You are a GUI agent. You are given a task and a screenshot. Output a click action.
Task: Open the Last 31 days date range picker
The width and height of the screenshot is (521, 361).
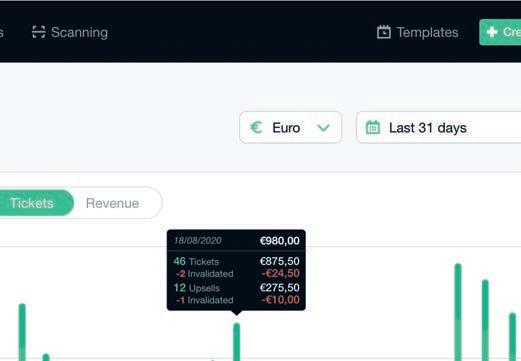438,127
